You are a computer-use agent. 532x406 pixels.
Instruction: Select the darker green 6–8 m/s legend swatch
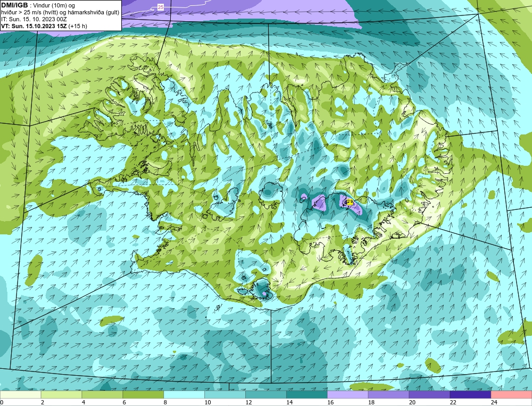(x=143, y=395)
